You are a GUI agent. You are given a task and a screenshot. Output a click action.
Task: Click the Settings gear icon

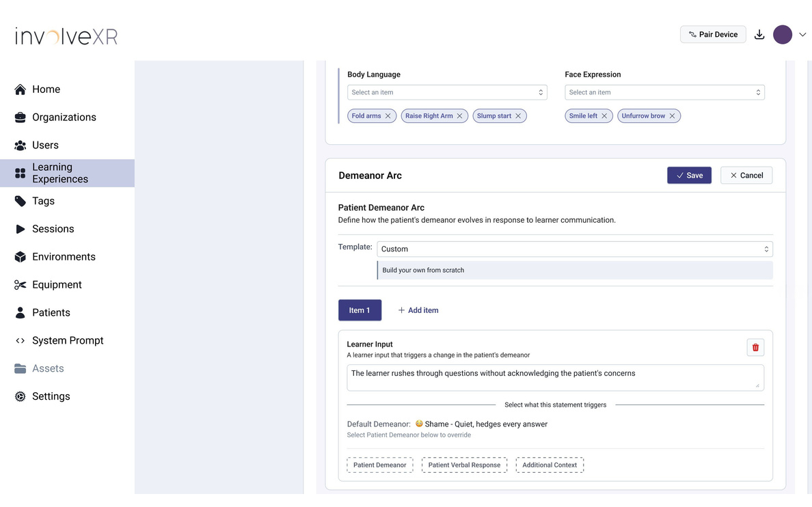click(21, 397)
